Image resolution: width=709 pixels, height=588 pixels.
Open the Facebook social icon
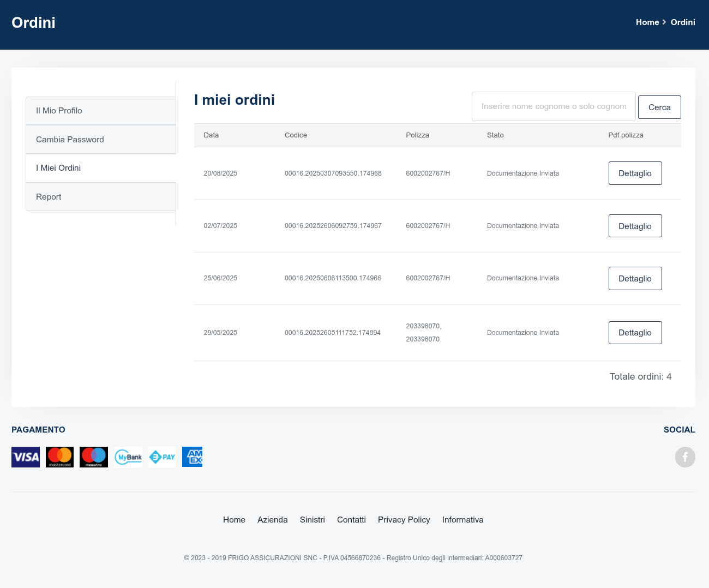point(685,457)
